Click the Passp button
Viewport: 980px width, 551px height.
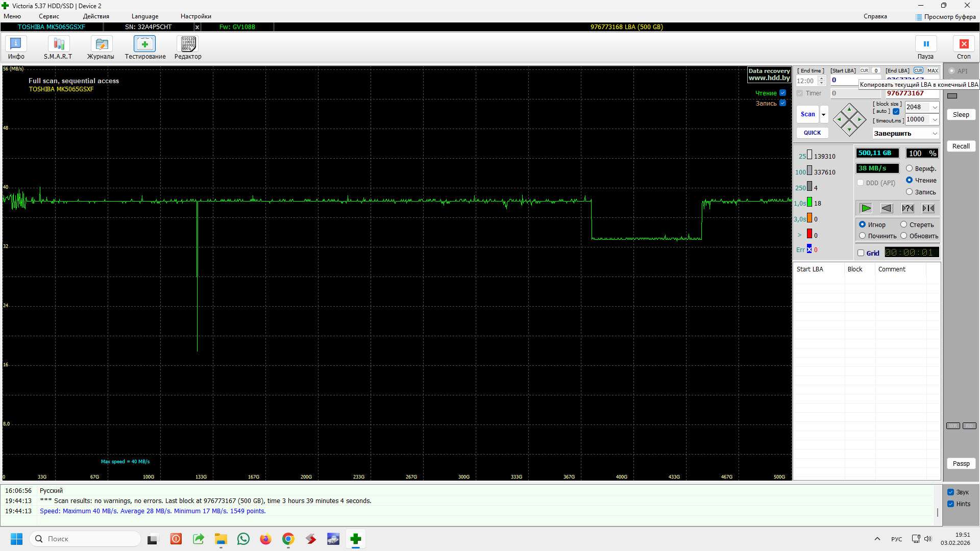tap(961, 464)
